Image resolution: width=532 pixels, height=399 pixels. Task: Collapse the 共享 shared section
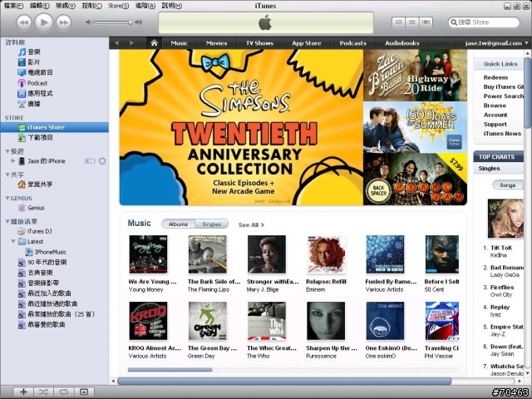point(7,175)
